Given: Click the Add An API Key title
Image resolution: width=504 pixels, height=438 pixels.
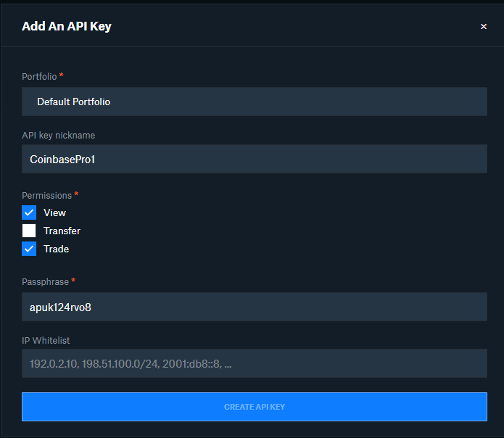Looking at the screenshot, I should pyautogui.click(x=67, y=26).
